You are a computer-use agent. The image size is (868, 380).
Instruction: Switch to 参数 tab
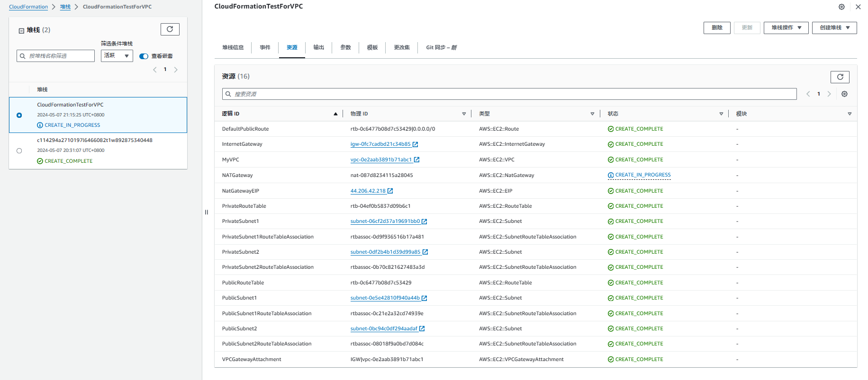(x=345, y=48)
